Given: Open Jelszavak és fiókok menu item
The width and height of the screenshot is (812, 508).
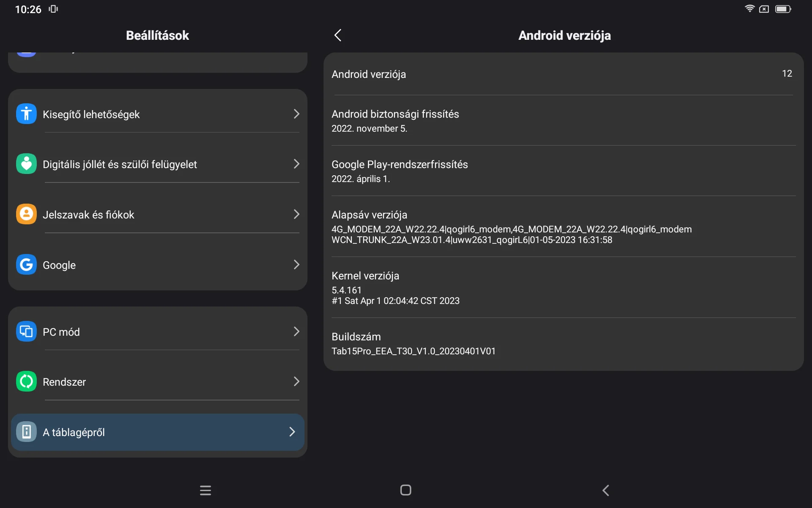Looking at the screenshot, I should click(x=88, y=215).
